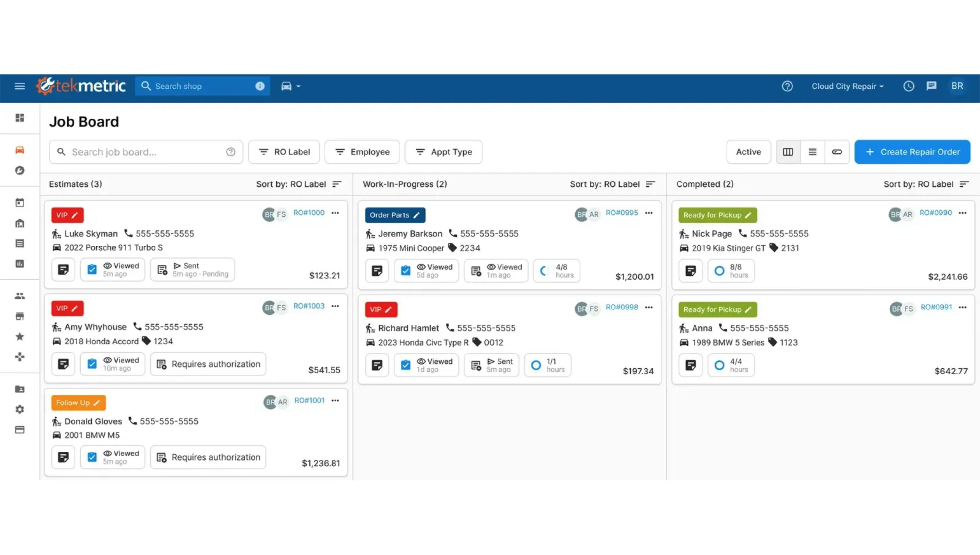
Task: Open the messages chat icon
Action: [x=931, y=86]
